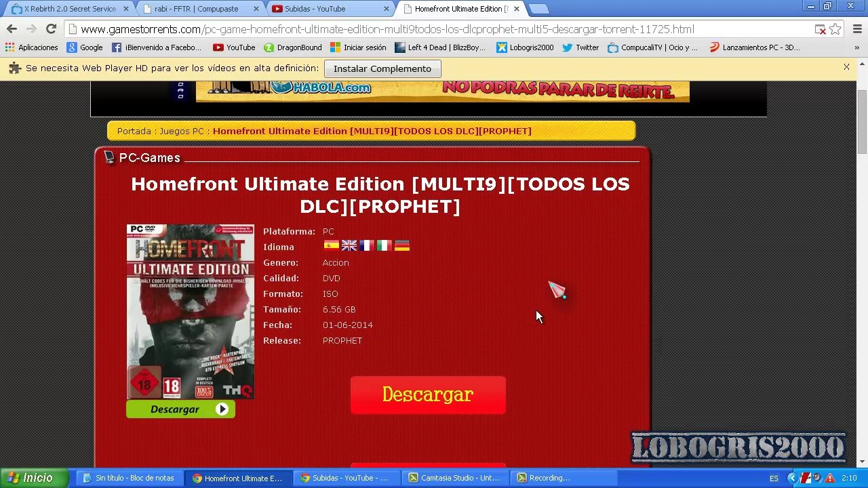Screen dimensions: 868x488
Task: Click the Instalar Complemento button
Action: (382, 68)
